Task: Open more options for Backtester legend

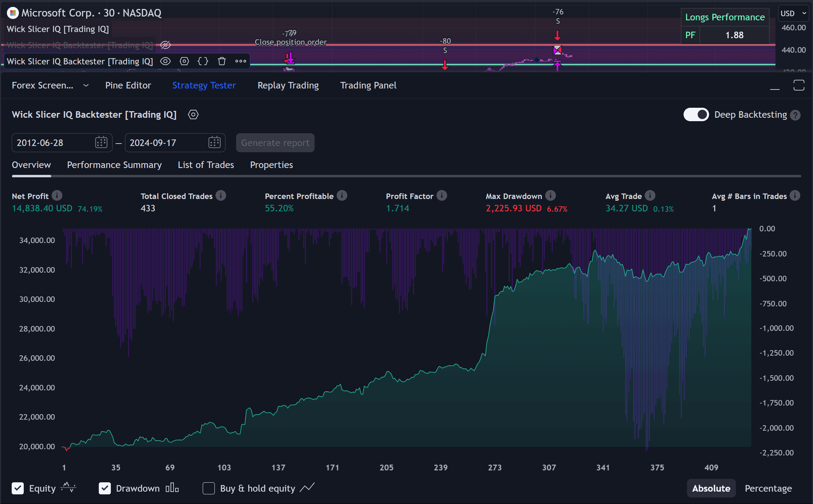Action: (241, 61)
